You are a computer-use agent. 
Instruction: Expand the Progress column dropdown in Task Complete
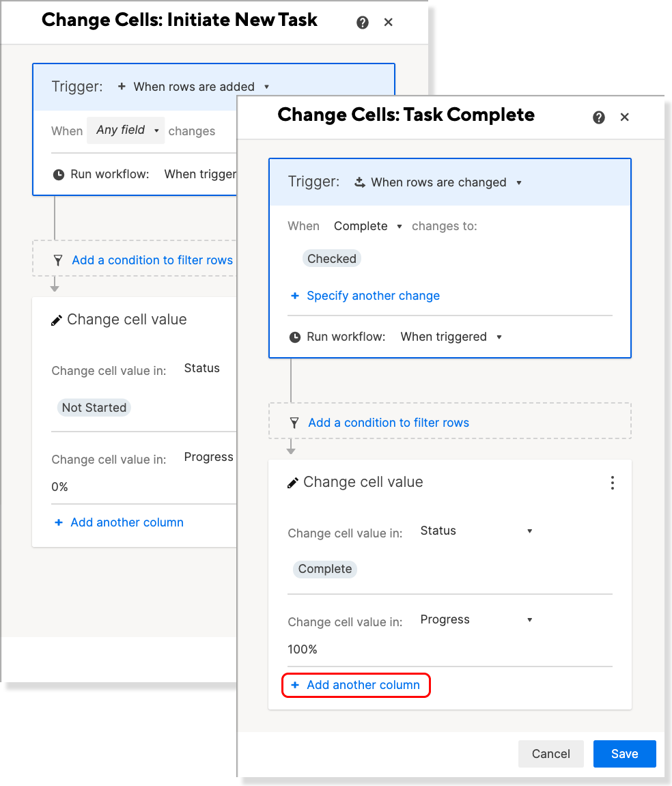click(x=477, y=619)
